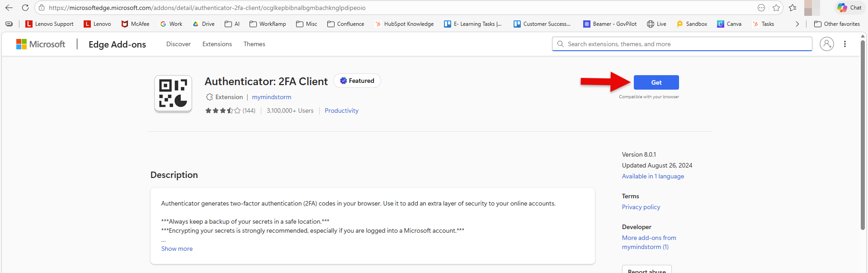Click the star rating (144)
This screenshot has width=868, height=273.
[x=230, y=110]
